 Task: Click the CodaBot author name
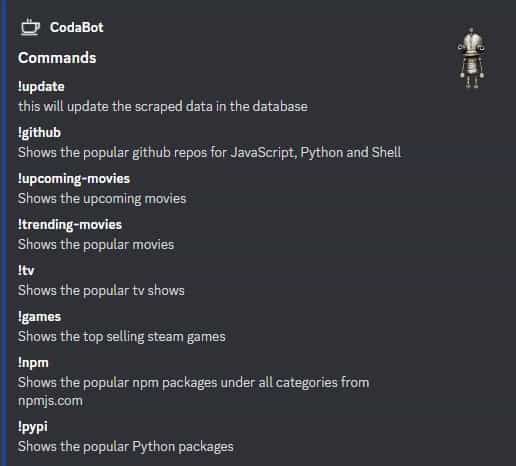coord(77,27)
